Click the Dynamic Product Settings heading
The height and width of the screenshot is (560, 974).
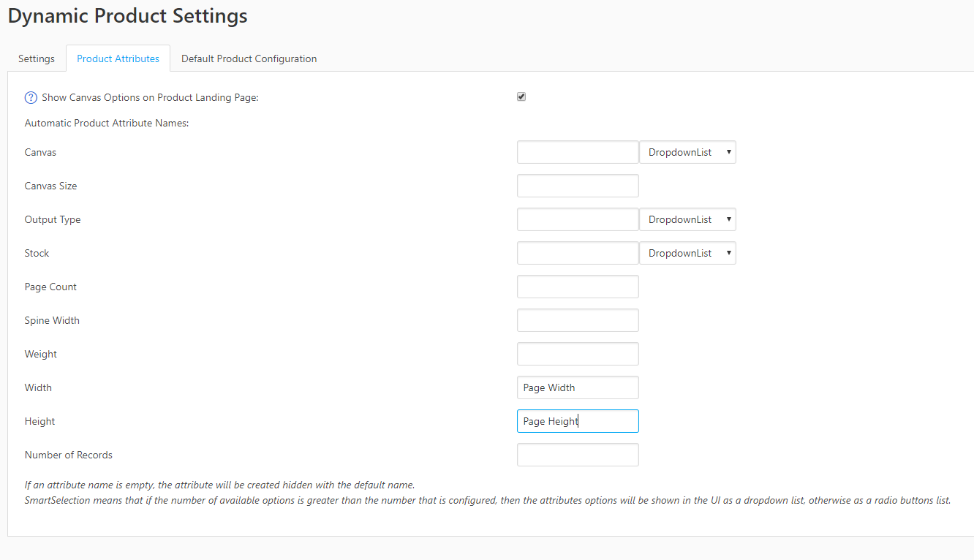coord(127,16)
